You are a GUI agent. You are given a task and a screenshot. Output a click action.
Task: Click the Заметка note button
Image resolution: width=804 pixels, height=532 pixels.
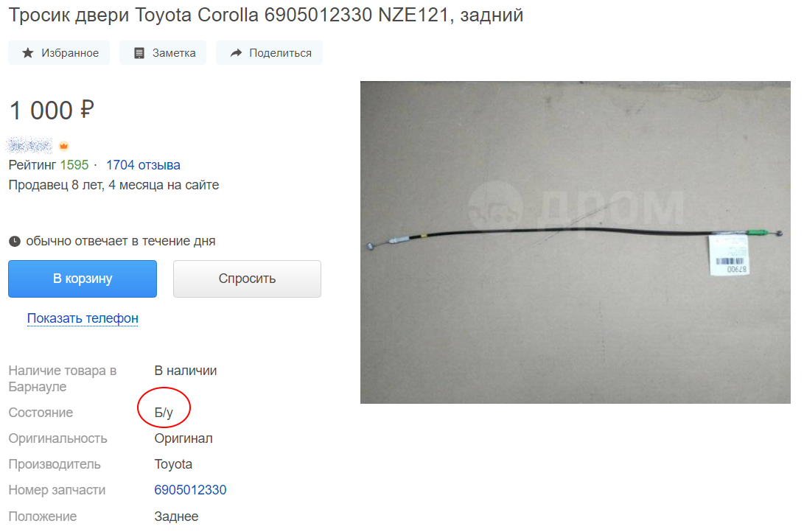pos(163,53)
